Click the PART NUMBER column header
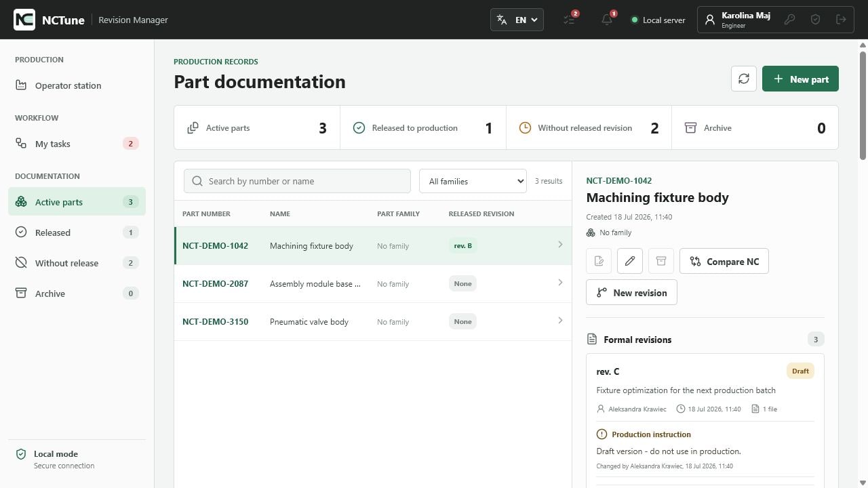Viewport: 868px width, 488px height. coord(206,213)
